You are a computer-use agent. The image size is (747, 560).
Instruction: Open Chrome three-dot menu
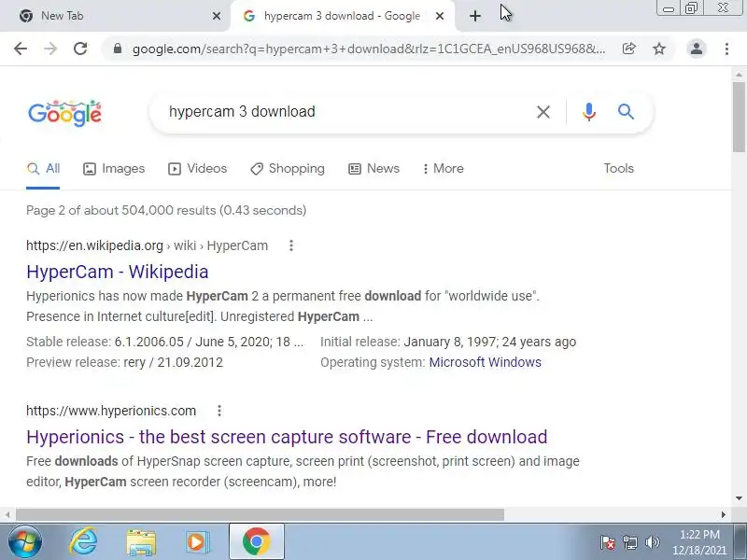click(726, 49)
